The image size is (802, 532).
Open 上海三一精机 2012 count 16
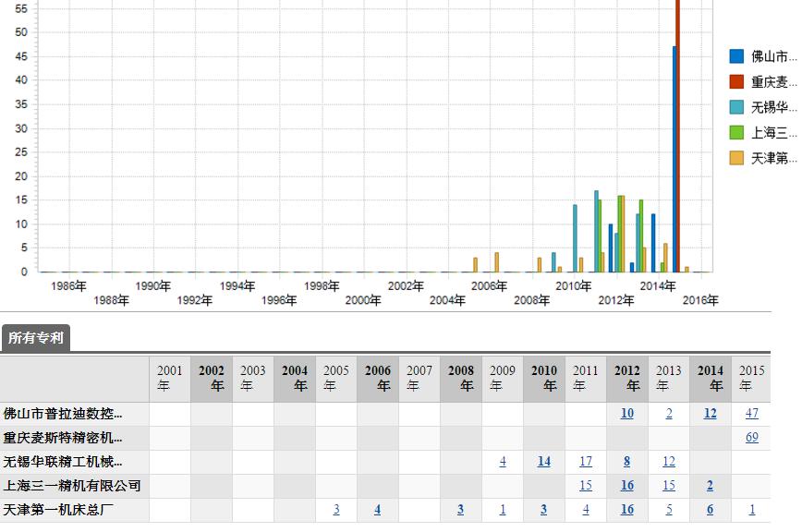coord(627,486)
